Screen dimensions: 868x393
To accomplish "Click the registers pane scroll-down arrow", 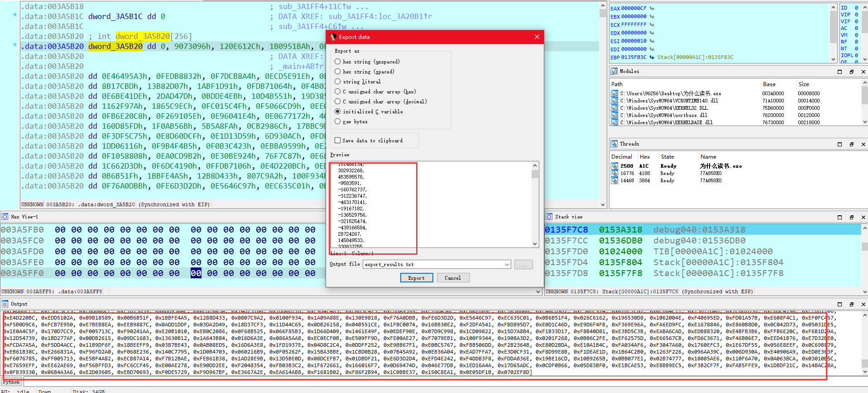I will (833, 59).
